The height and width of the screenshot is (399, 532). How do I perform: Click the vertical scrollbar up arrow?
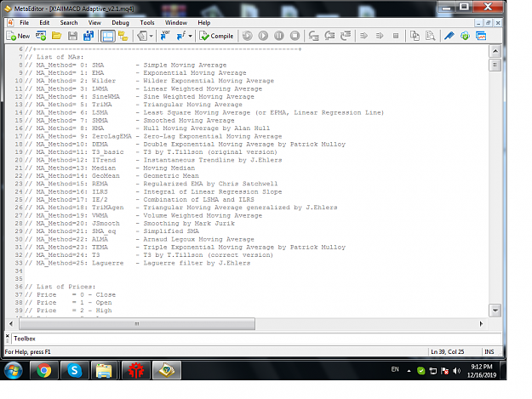click(x=495, y=51)
